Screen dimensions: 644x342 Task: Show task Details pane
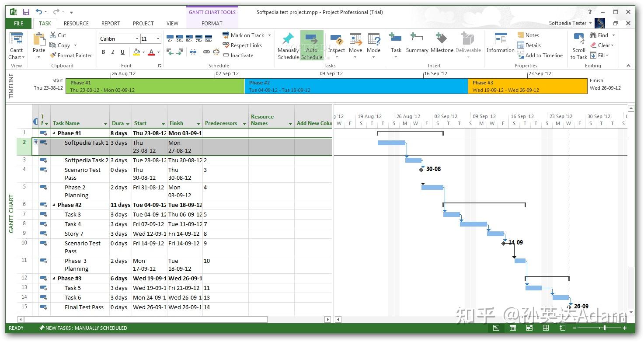click(x=529, y=45)
